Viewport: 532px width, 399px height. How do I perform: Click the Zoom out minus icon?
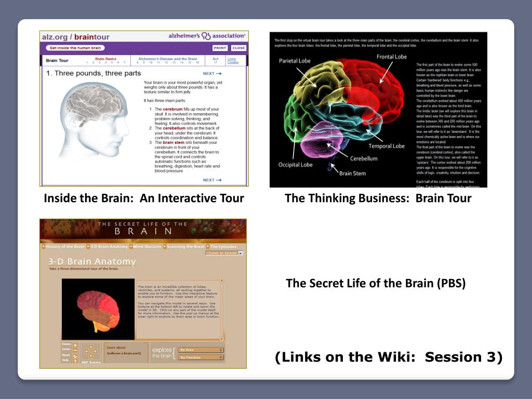(75, 350)
